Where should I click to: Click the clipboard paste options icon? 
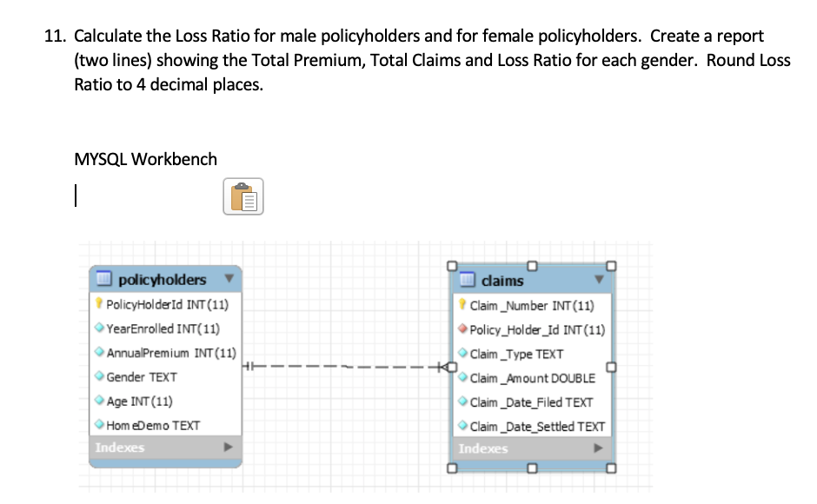pos(243,196)
